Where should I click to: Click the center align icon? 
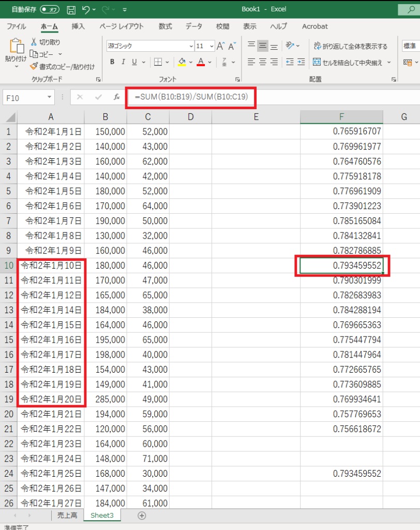tap(262, 62)
